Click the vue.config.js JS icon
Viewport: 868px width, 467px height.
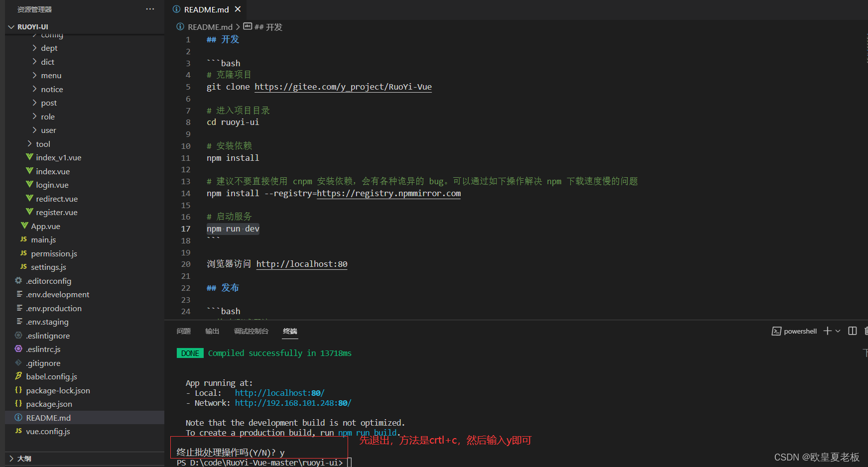[18, 431]
